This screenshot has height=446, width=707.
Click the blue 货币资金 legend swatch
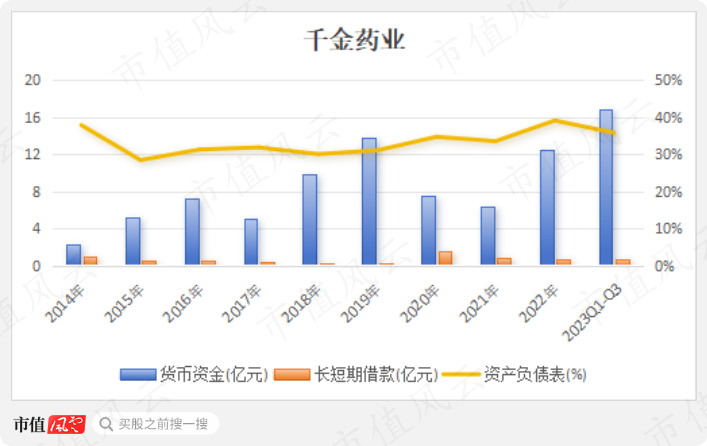point(138,375)
